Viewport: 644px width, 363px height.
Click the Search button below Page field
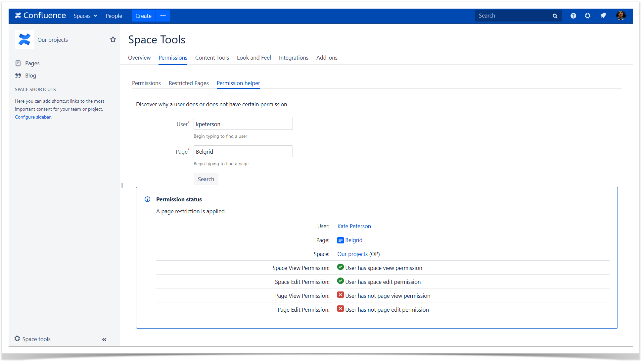click(x=206, y=179)
